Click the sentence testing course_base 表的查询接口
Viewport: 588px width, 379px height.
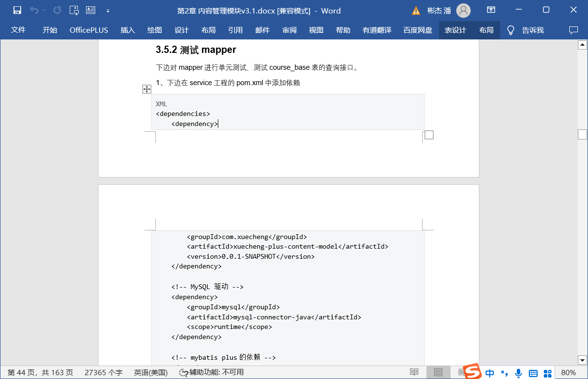tap(257, 67)
